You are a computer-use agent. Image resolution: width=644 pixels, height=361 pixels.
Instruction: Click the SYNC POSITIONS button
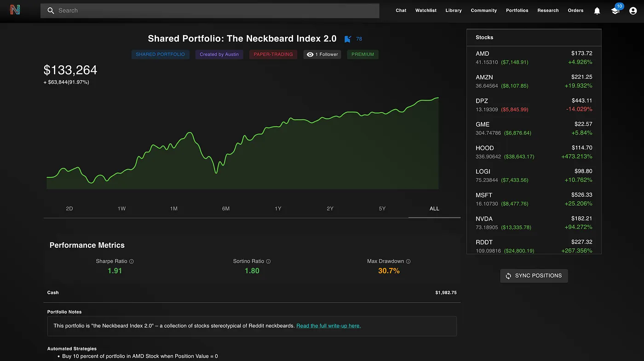534,276
